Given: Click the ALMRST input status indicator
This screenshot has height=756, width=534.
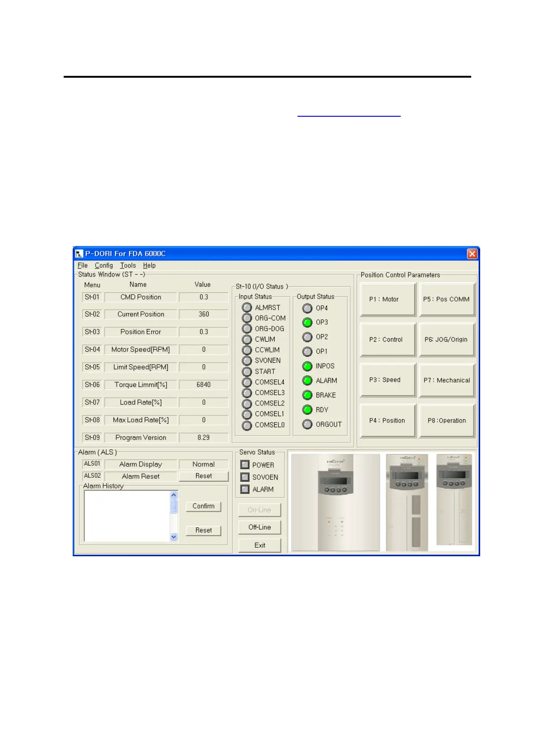Looking at the screenshot, I should (247, 308).
